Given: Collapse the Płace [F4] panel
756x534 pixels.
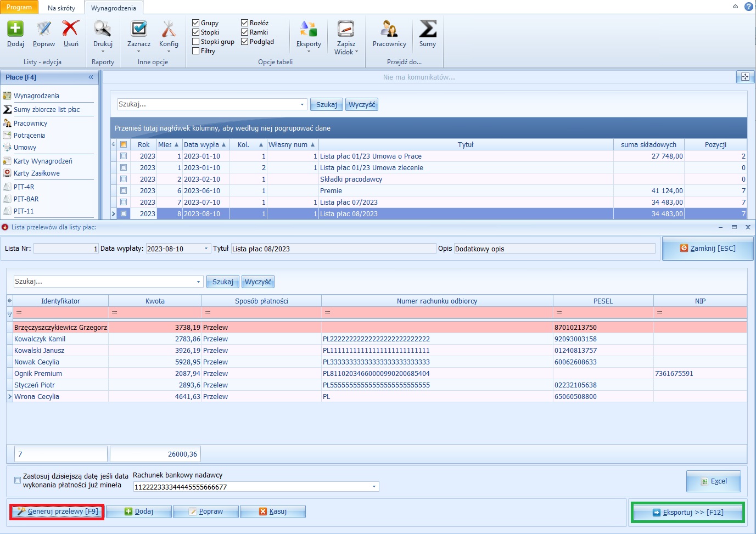Looking at the screenshot, I should click(91, 77).
